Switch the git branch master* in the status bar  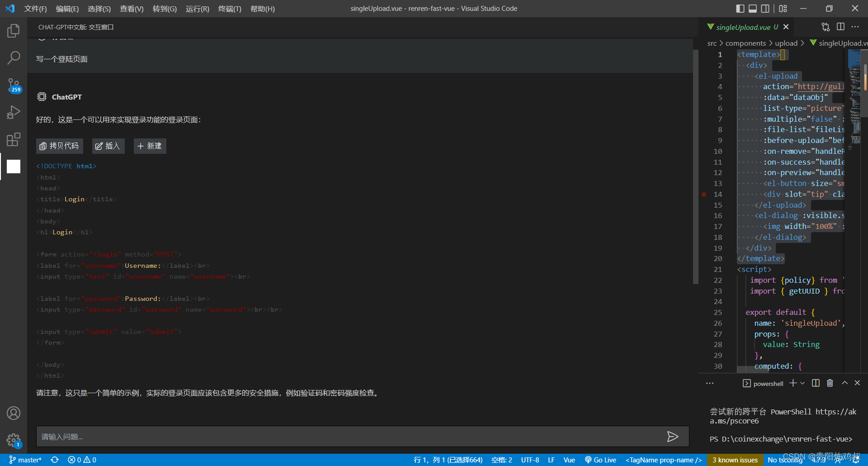pos(25,460)
